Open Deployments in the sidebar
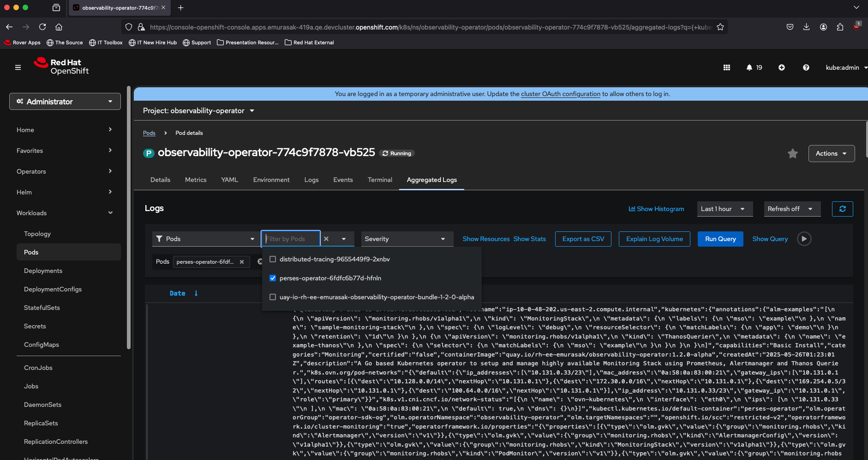 43,271
